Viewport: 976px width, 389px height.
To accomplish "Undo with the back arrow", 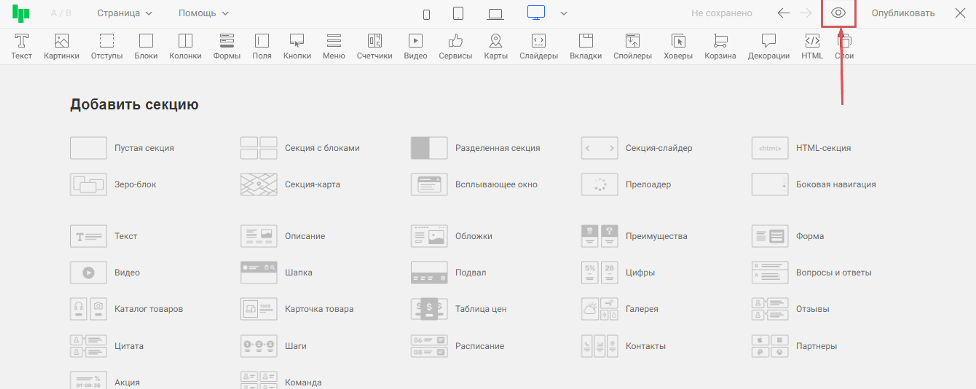I will point(784,13).
